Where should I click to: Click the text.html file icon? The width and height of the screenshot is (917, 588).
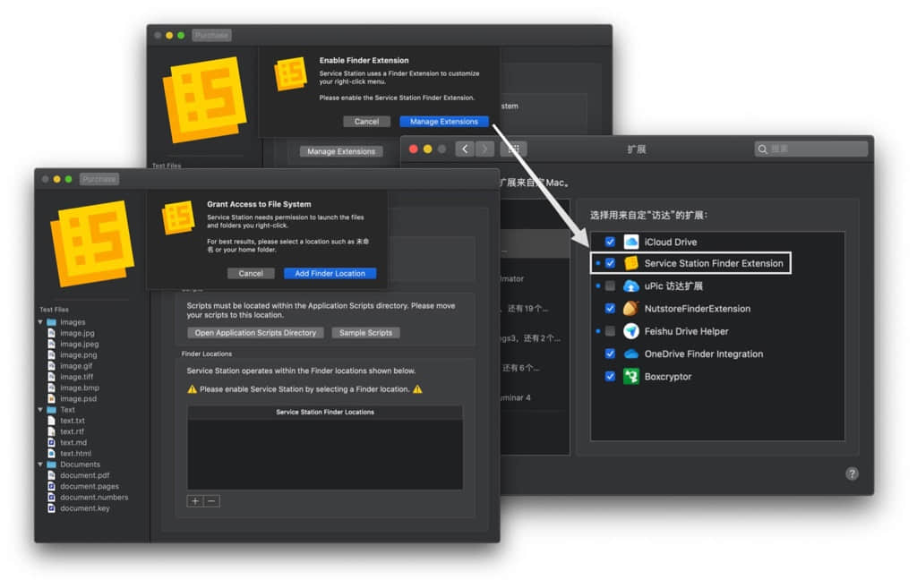point(51,454)
